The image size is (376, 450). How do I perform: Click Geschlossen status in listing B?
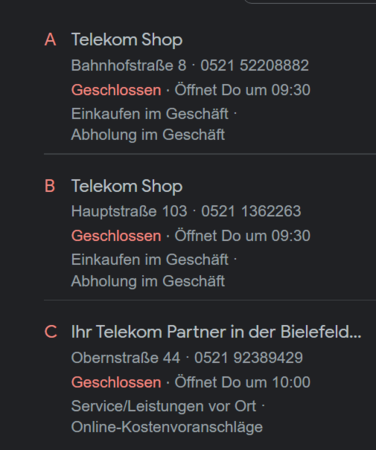(x=116, y=236)
